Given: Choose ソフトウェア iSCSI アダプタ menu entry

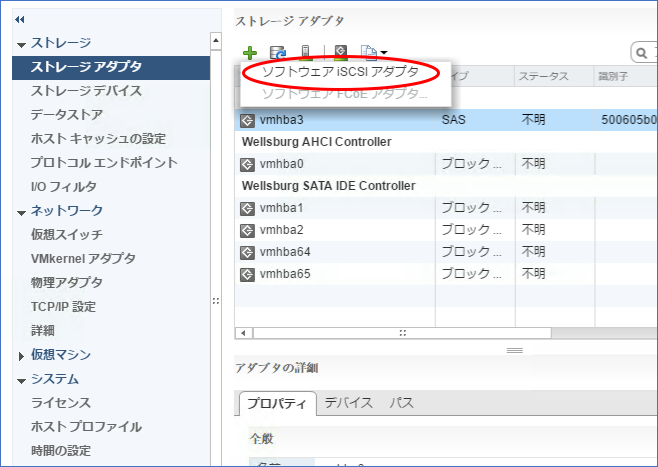Looking at the screenshot, I should coord(340,72).
